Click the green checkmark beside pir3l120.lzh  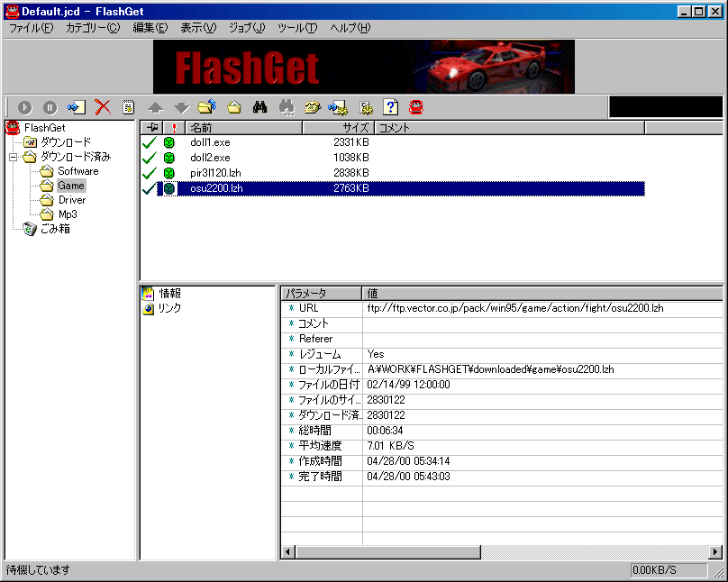150,173
